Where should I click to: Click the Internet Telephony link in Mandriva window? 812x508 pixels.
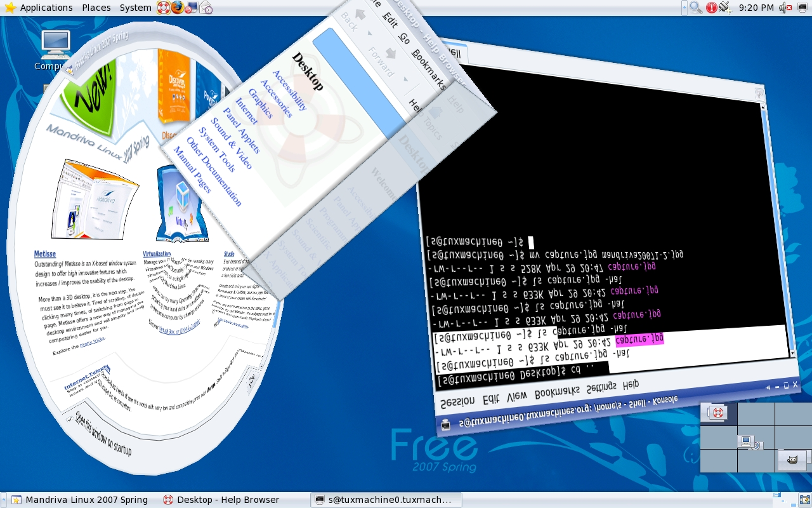(x=87, y=378)
